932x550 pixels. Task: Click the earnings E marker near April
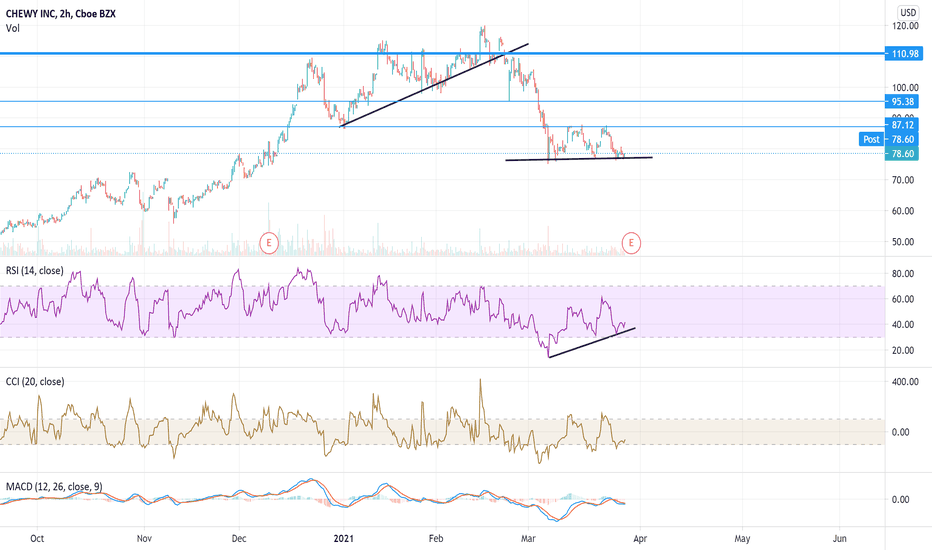631,243
